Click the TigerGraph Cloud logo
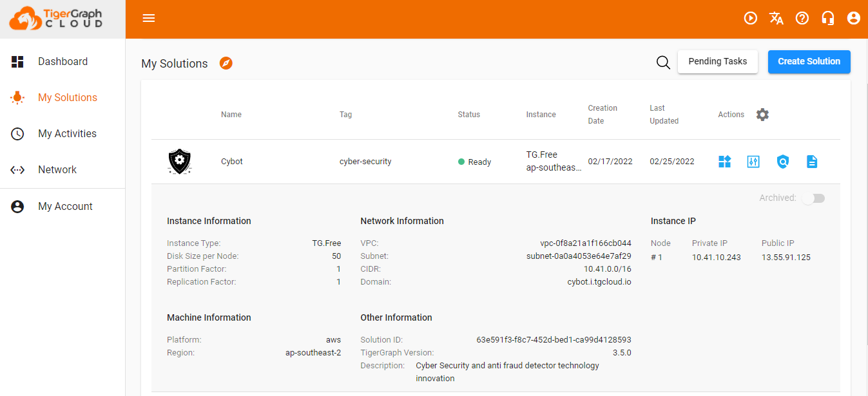The width and height of the screenshot is (868, 396). click(56, 18)
